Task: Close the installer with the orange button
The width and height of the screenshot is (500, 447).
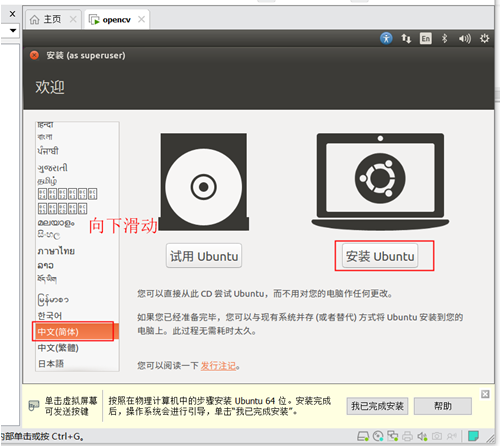Action: [34, 55]
